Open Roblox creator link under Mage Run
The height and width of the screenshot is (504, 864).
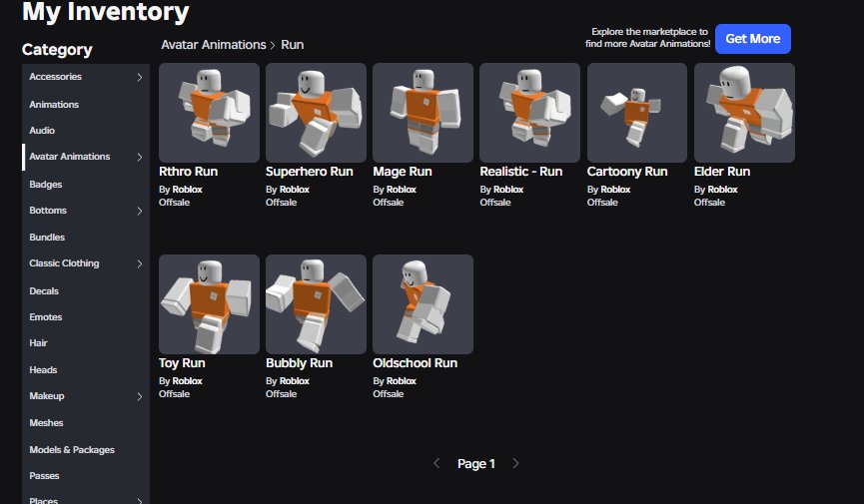click(x=402, y=189)
